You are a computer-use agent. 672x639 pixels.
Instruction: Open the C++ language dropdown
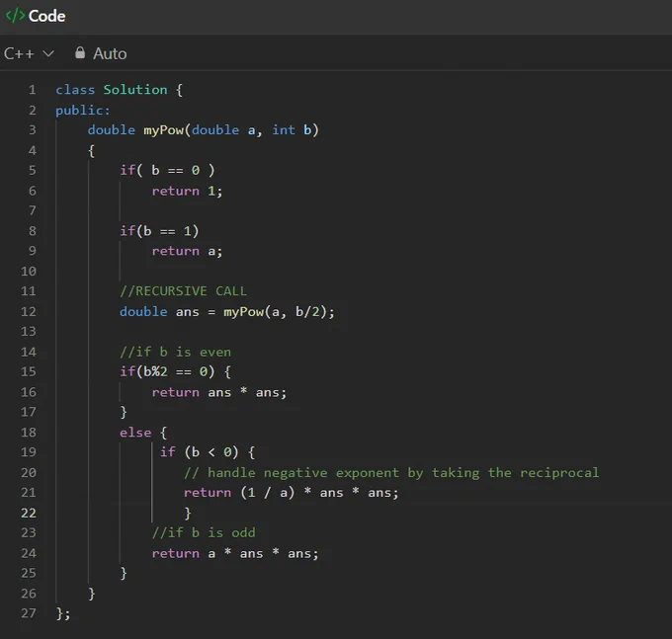[29, 53]
